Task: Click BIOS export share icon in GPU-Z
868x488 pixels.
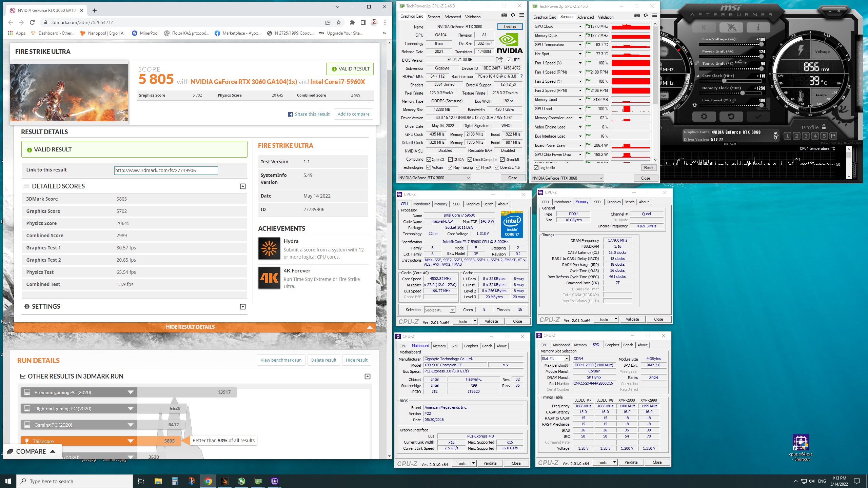Action: pyautogui.click(x=499, y=60)
